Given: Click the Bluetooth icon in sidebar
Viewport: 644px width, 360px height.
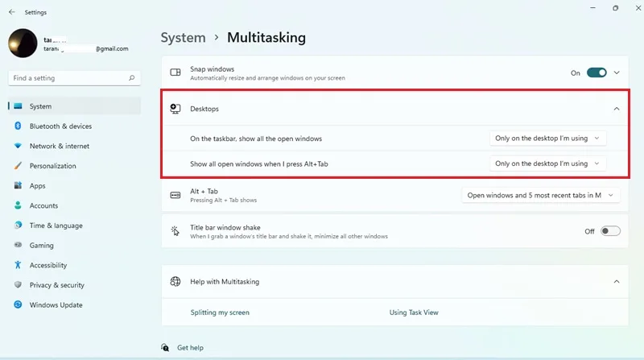Looking at the screenshot, I should coord(18,126).
